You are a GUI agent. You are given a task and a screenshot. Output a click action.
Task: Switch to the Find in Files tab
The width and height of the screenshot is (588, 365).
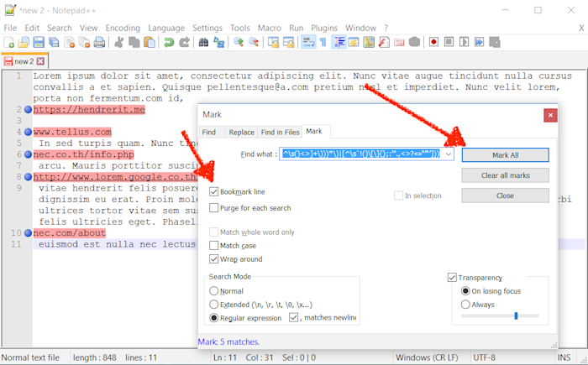click(x=280, y=133)
